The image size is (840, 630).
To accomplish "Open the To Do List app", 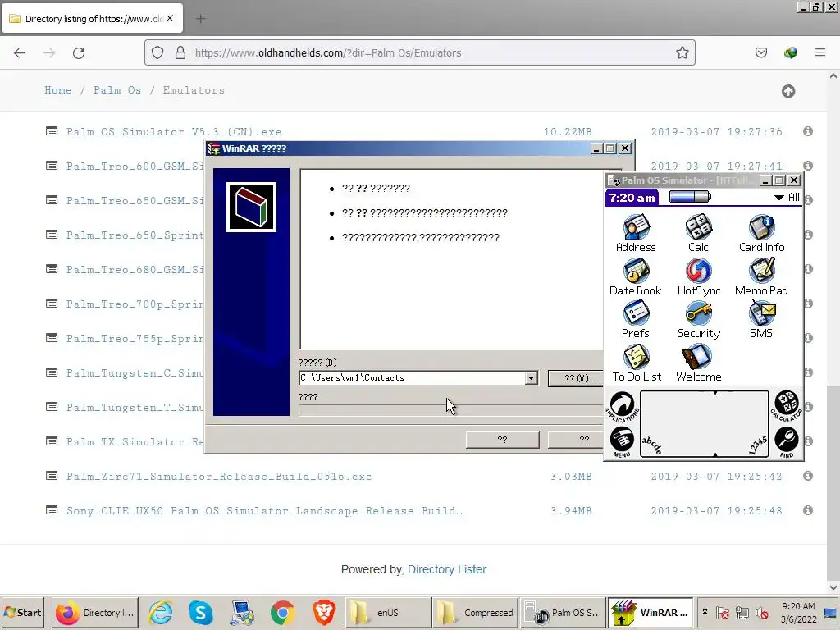I will coord(637,363).
